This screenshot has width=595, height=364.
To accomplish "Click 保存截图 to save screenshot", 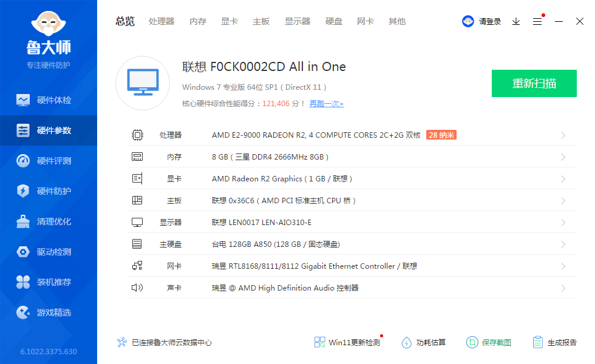I will (489, 342).
